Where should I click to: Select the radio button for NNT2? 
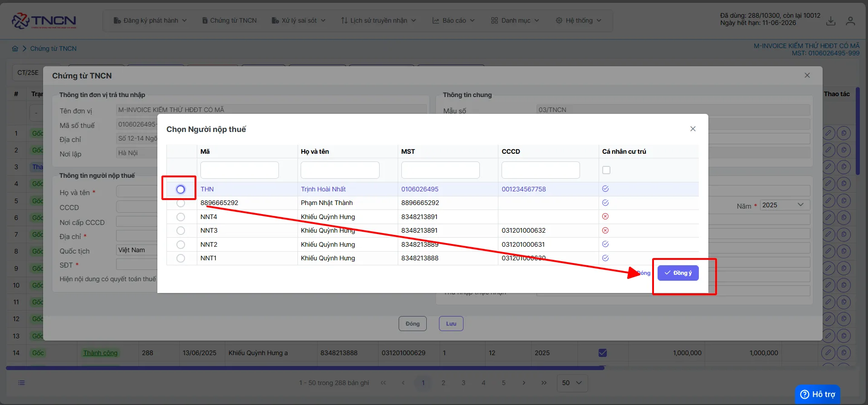[x=180, y=244]
